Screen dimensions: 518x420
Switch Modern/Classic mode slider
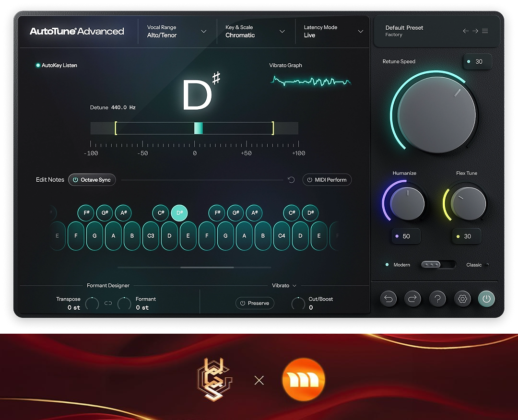pos(438,265)
